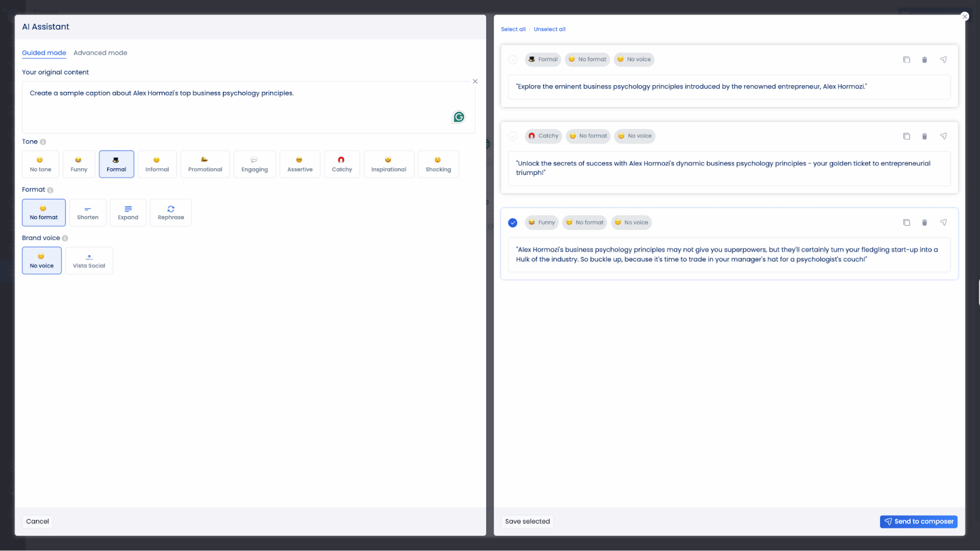Save selected captions

527,521
